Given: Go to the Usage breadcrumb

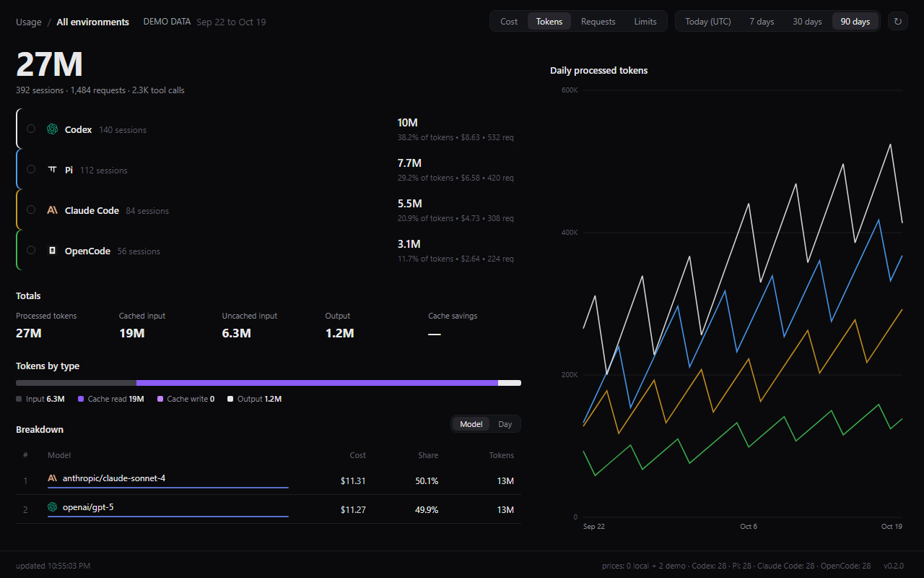Looking at the screenshot, I should point(29,22).
